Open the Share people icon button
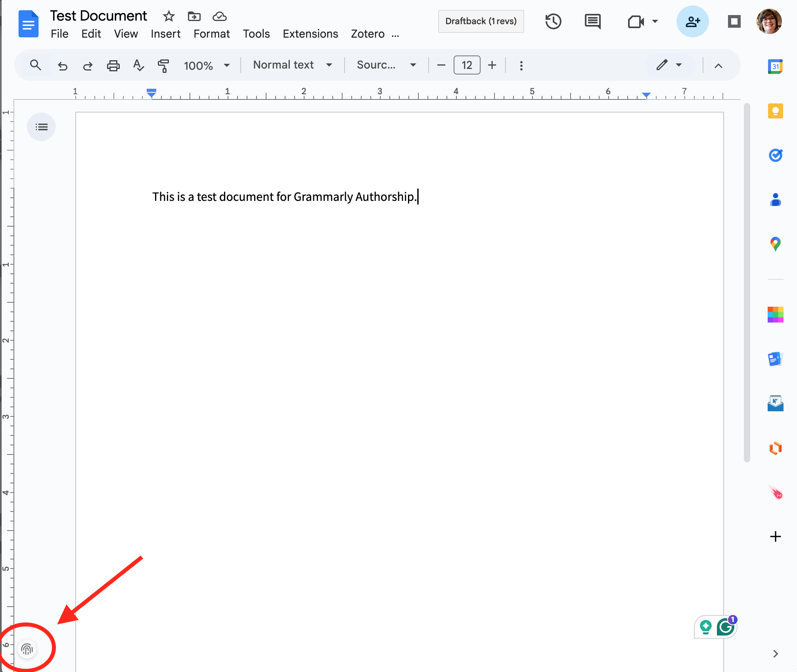 tap(693, 21)
